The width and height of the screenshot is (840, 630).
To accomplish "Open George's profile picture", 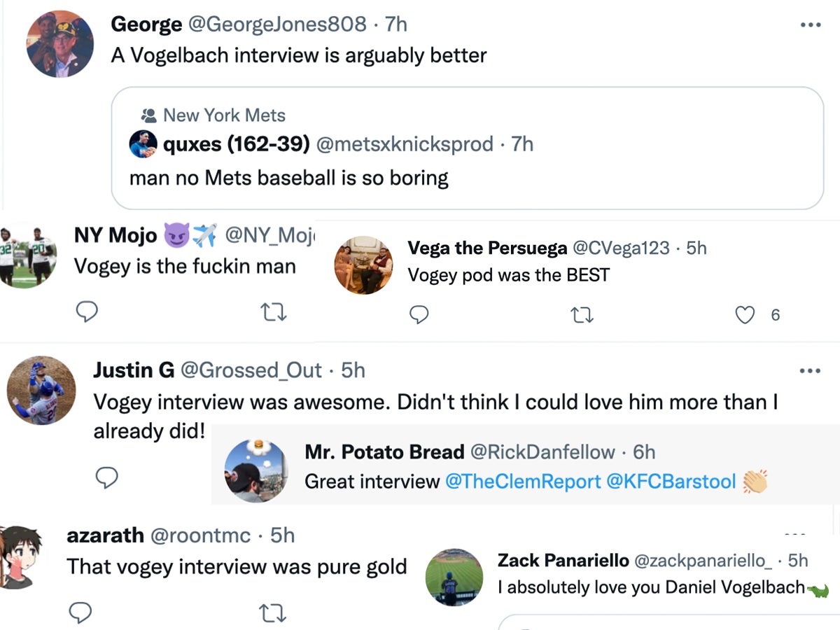I will (x=60, y=43).
